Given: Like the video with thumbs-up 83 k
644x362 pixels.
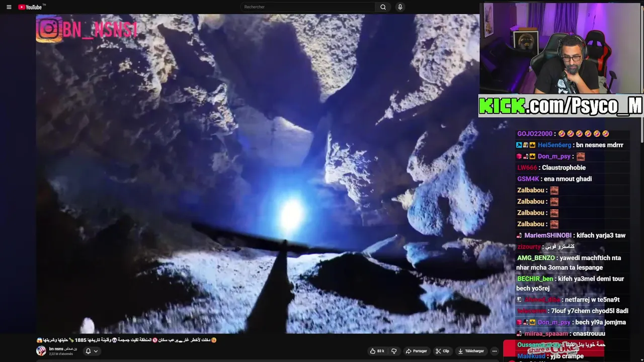Looking at the screenshot, I should click(377, 351).
